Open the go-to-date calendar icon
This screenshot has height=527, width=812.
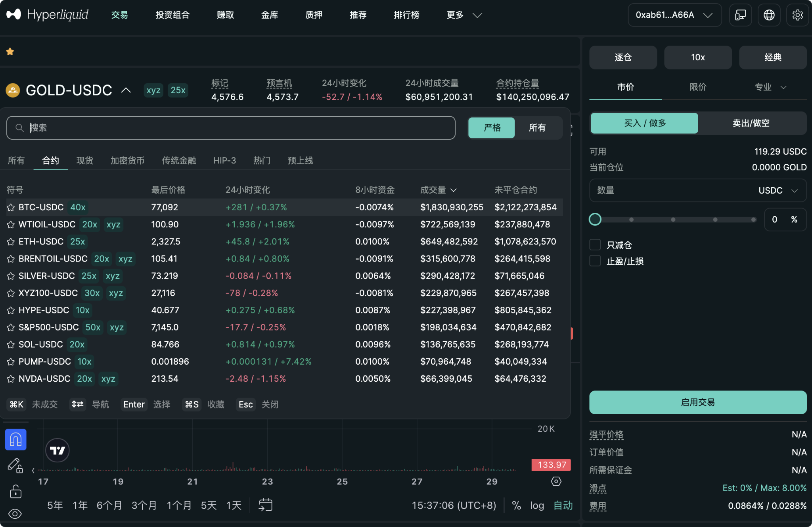266,505
